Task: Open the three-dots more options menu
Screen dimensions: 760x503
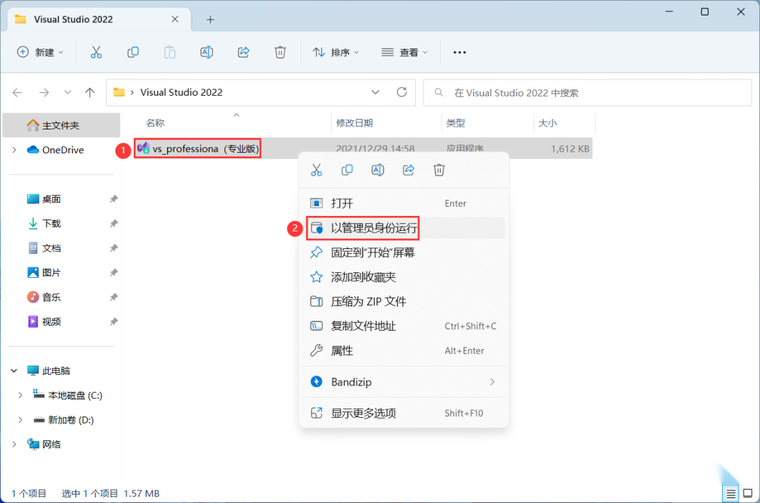Action: click(x=459, y=52)
